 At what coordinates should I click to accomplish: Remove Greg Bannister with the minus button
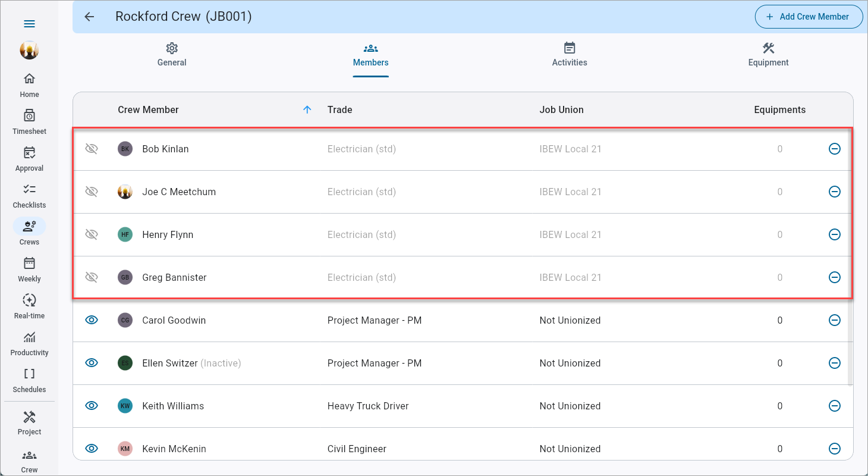pyautogui.click(x=834, y=277)
